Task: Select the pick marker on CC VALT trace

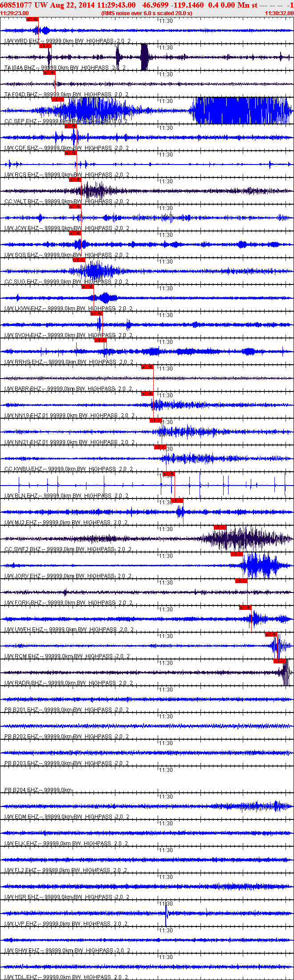Action: [x=75, y=180]
